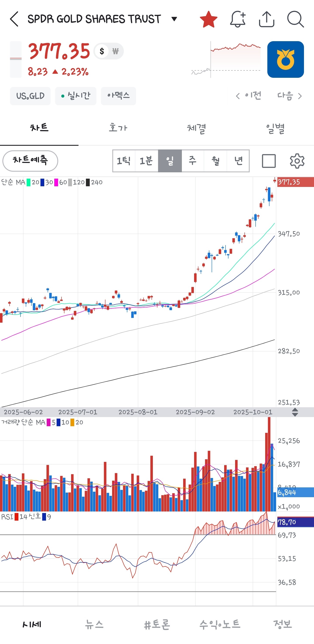The image size is (314, 644).
Task: Select the 차트 tab
Action: (x=39, y=128)
